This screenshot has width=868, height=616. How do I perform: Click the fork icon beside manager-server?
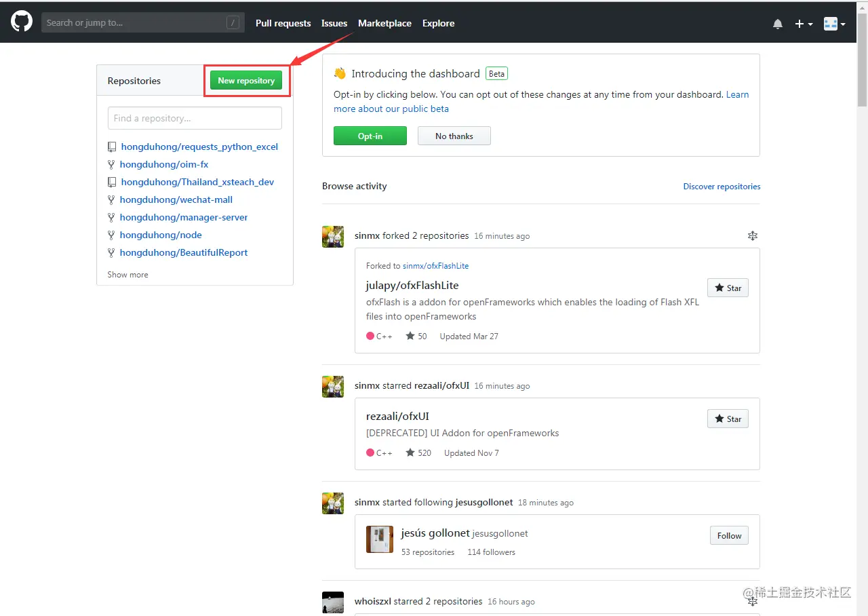tap(111, 217)
